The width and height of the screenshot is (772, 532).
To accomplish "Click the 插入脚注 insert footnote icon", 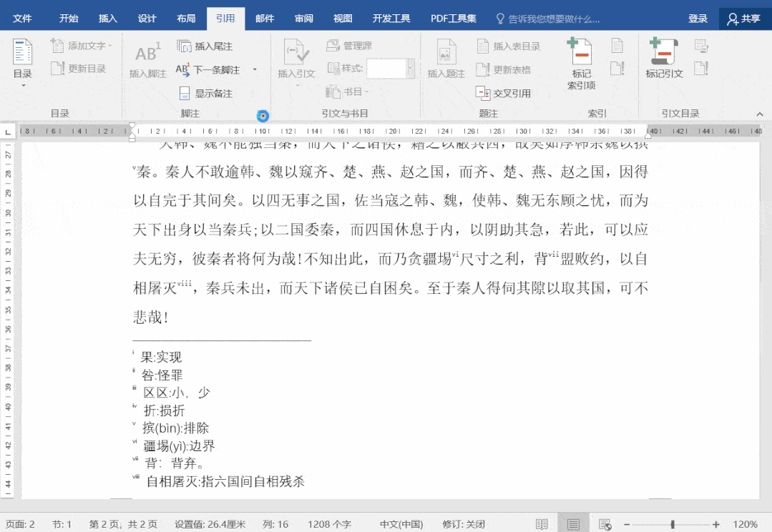I will (147, 54).
